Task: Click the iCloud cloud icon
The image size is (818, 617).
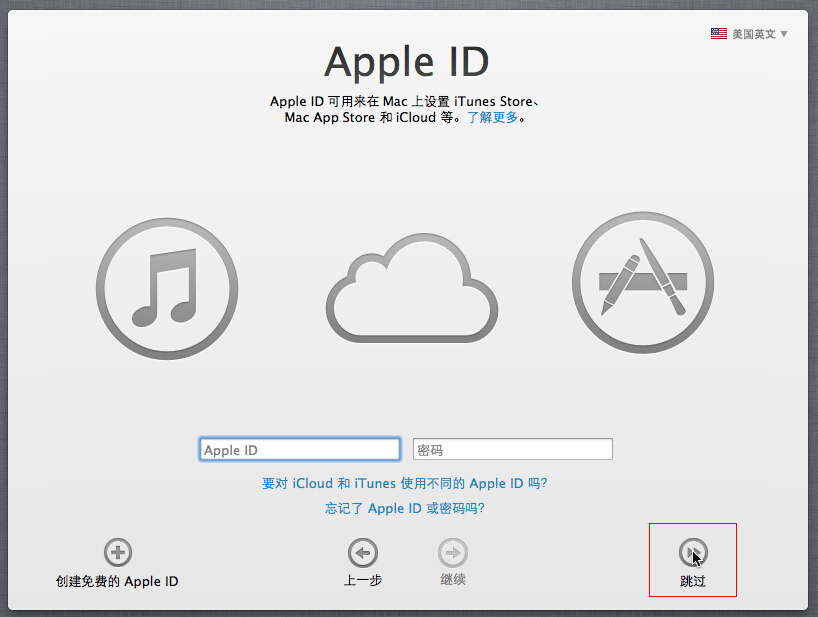Action: pos(412,288)
